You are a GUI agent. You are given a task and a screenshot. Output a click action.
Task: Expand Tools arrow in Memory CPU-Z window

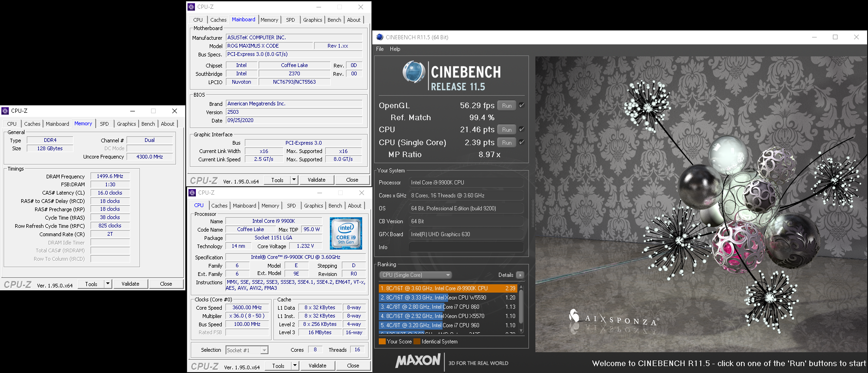click(x=108, y=284)
